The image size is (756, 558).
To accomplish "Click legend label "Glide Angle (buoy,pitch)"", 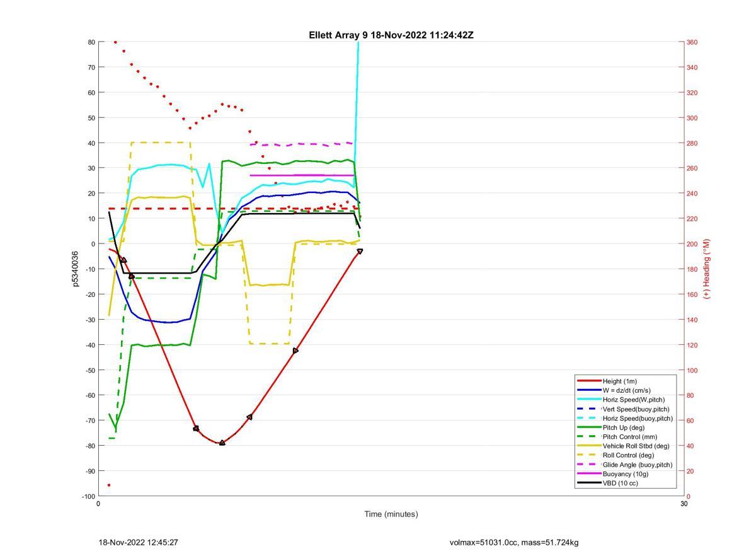I will (637, 465).
